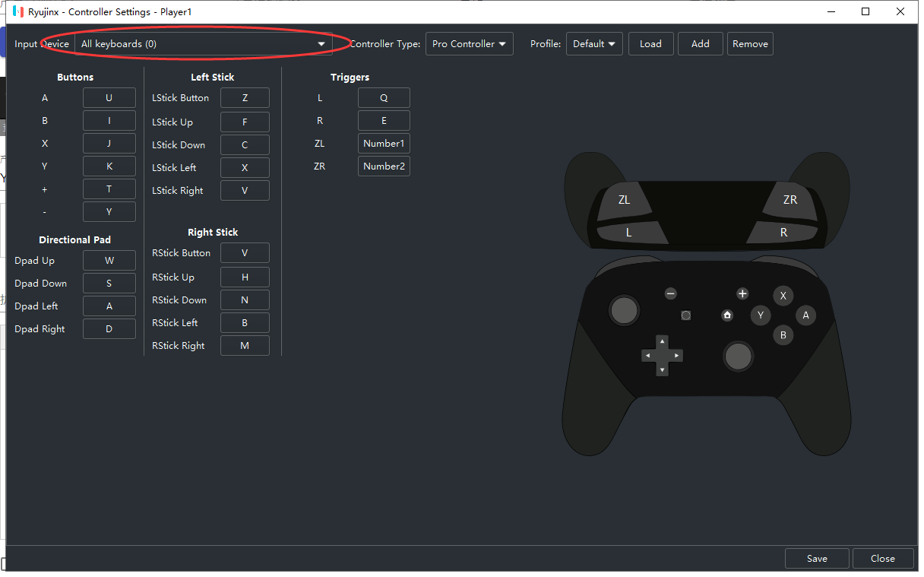The height and width of the screenshot is (577, 924).
Task: Change the LStick Up key binding F
Action: (245, 122)
